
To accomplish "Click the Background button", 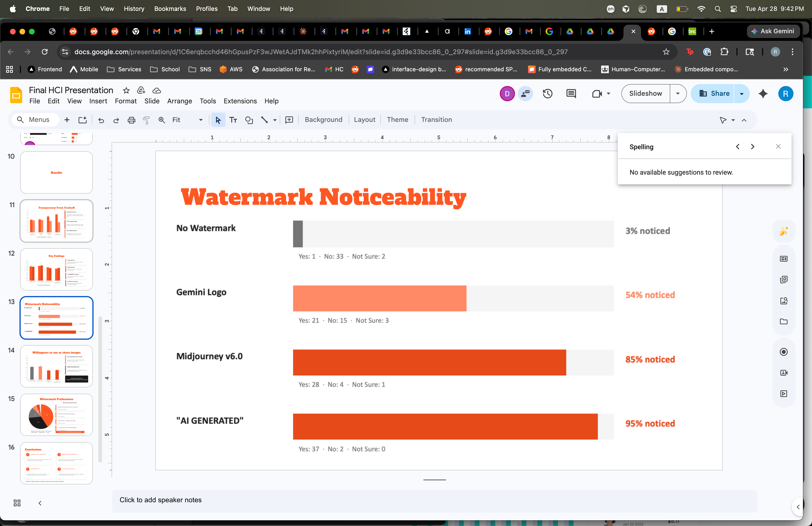I will pyautogui.click(x=323, y=120).
